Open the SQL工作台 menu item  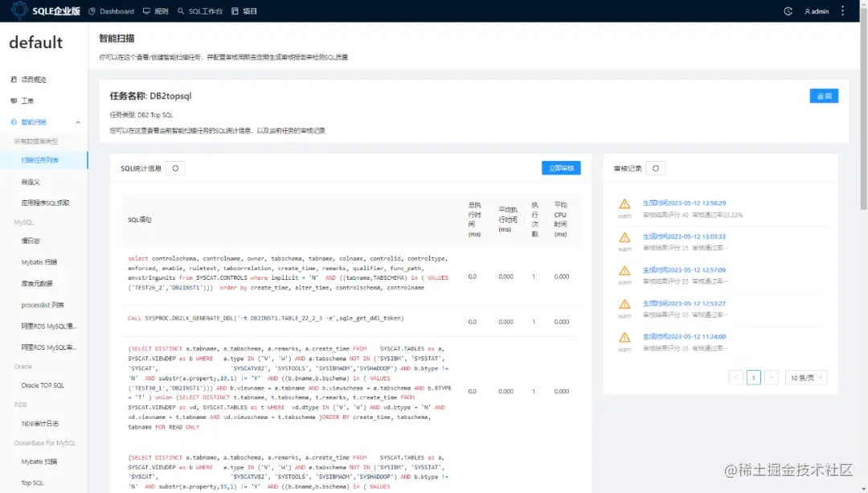200,11
